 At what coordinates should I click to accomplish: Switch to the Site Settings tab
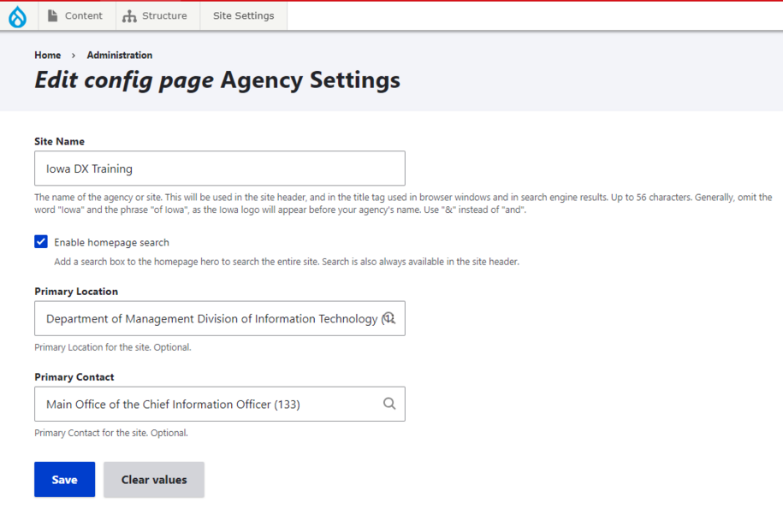click(243, 15)
